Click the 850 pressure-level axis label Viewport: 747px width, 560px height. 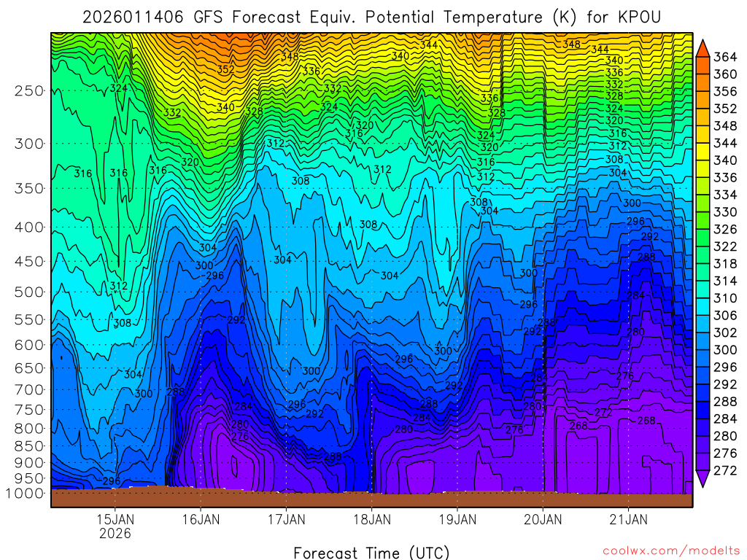[x=29, y=446]
